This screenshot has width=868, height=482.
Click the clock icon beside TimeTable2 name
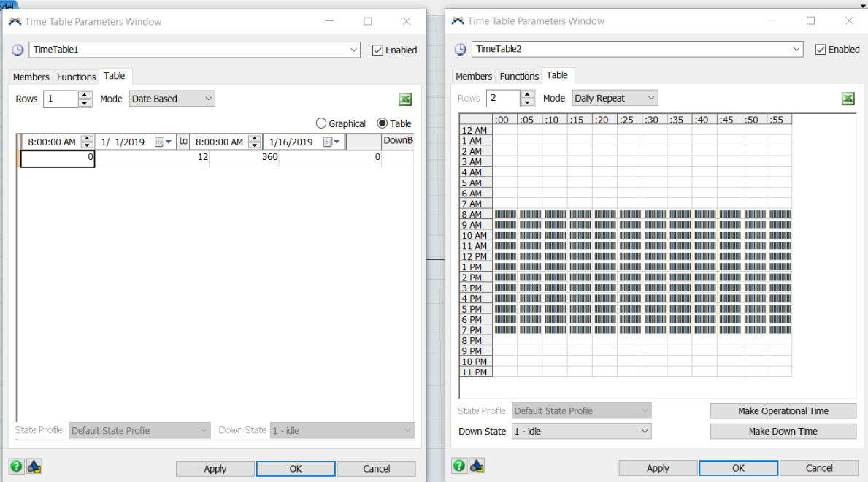coord(461,49)
